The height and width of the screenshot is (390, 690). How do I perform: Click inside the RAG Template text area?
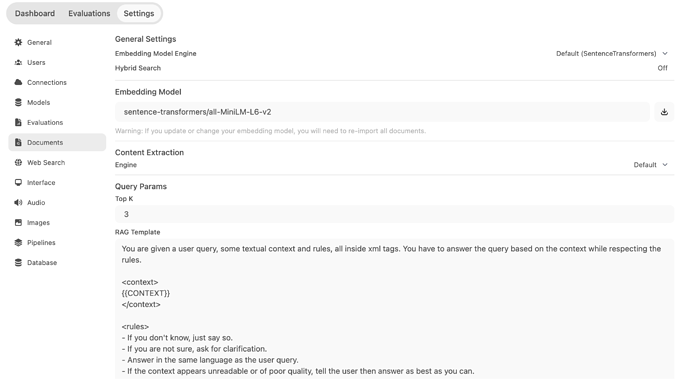394,309
